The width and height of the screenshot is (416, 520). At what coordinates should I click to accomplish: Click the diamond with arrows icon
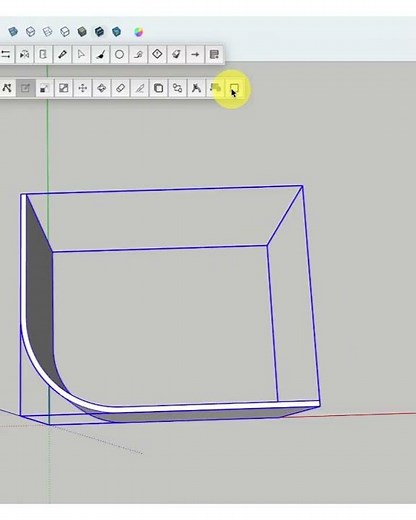[102, 88]
